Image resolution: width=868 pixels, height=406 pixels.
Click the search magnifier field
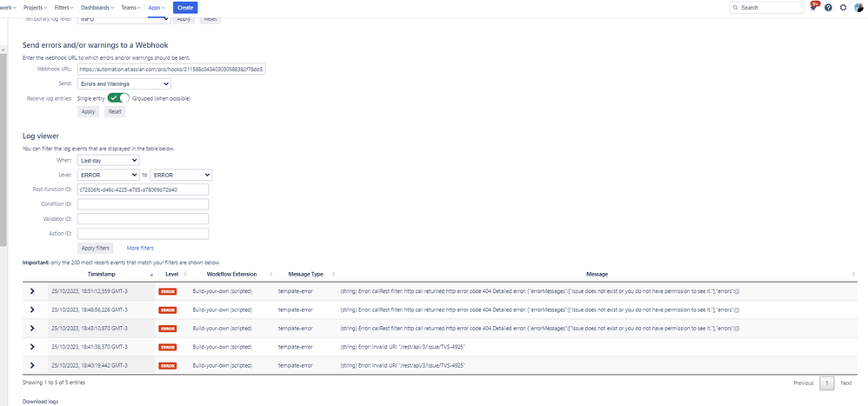tap(767, 8)
